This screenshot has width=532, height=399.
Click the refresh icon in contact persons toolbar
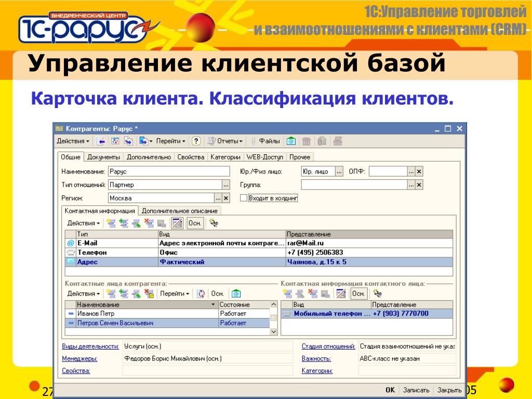pyautogui.click(x=201, y=294)
